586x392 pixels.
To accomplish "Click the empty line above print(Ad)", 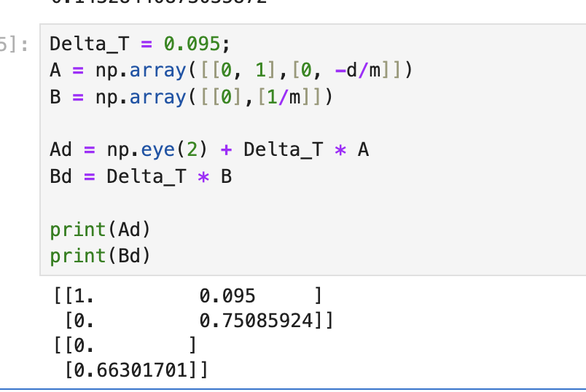I will (x=219, y=203).
